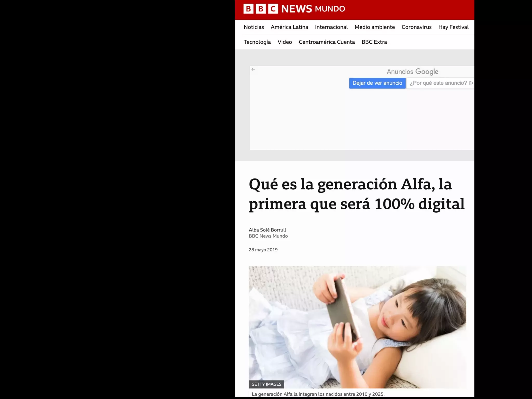The image size is (532, 399).
Task: Click the Anuncios Google label
Action: pyautogui.click(x=412, y=72)
